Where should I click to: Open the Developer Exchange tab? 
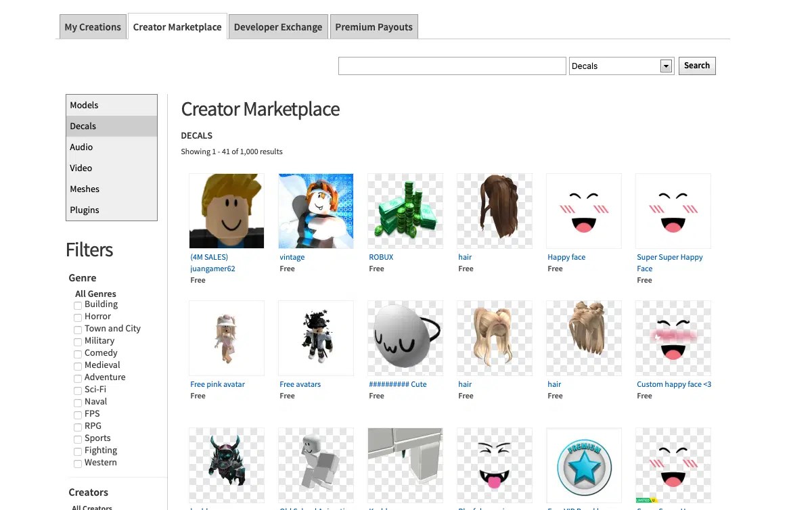(278, 27)
